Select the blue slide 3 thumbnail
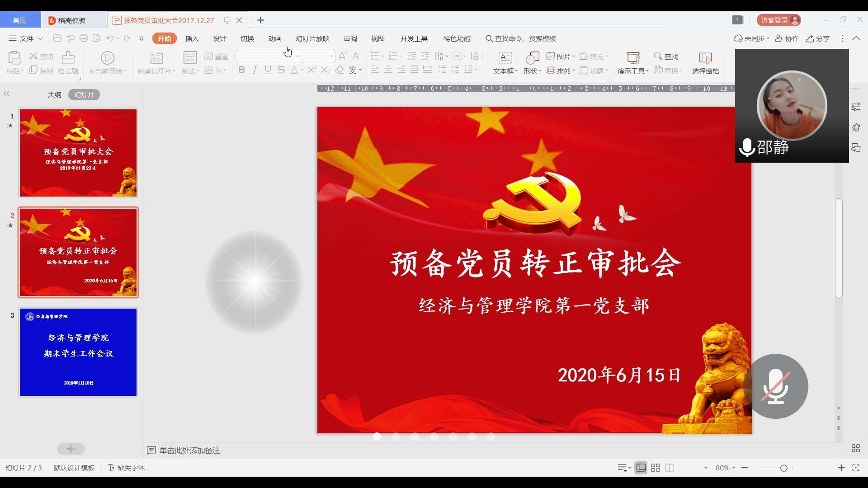 pos(78,352)
